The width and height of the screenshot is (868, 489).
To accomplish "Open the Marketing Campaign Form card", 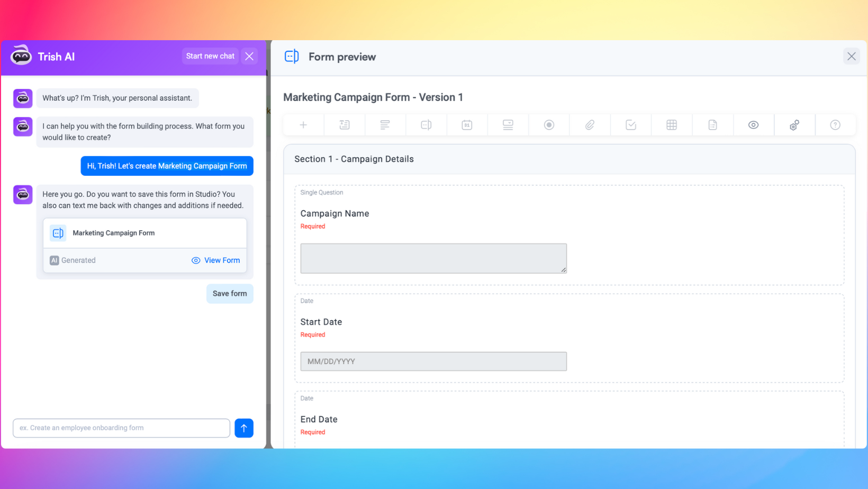I will (113, 233).
